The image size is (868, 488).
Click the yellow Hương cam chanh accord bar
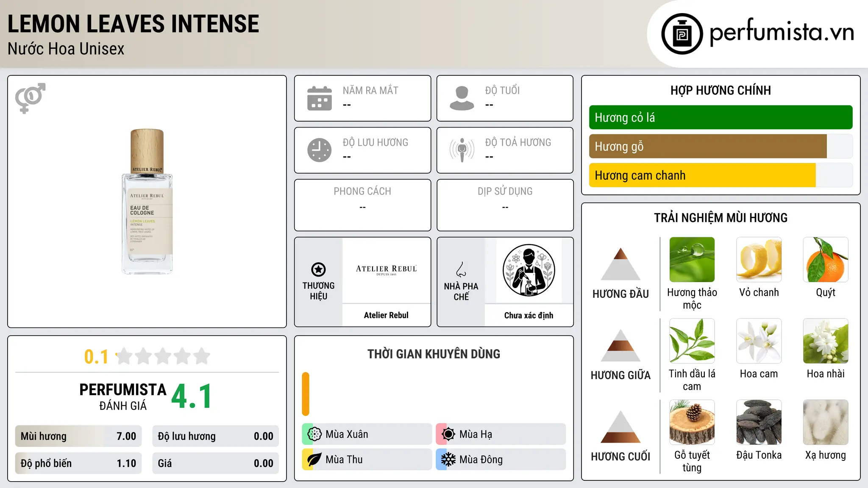tap(702, 175)
